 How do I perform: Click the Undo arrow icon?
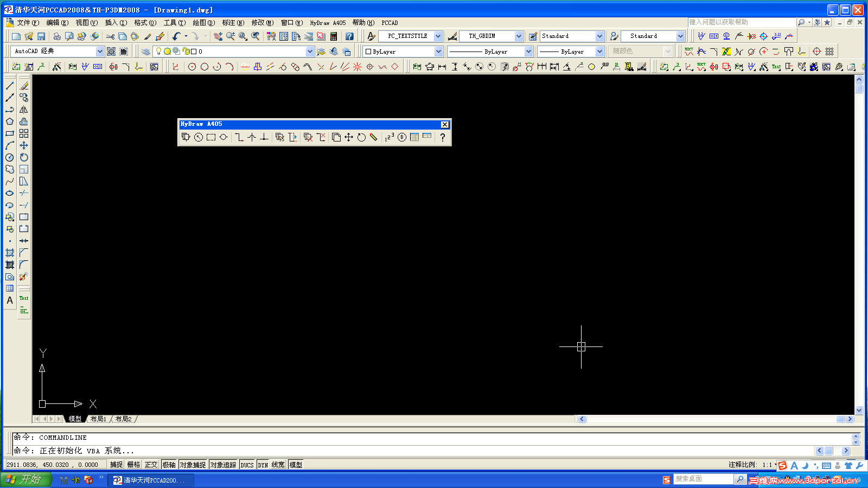coord(176,36)
